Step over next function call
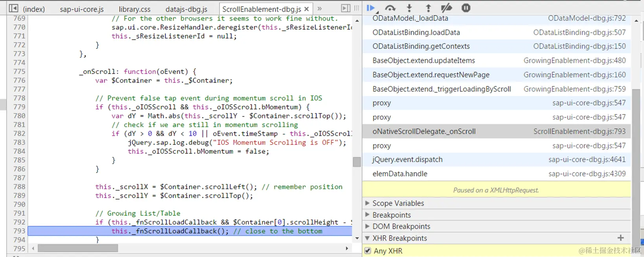This screenshot has height=257, width=644. click(x=390, y=8)
